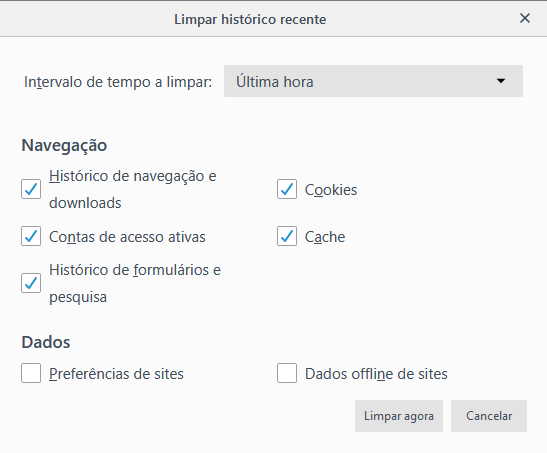
Task: Click the Dados section heading
Action: pyautogui.click(x=46, y=342)
